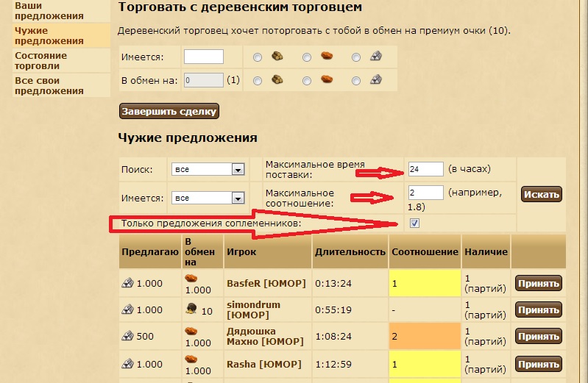Viewport: 588px width, 383px height.
Task: Select iron radio in Имеется row
Action: (356, 57)
